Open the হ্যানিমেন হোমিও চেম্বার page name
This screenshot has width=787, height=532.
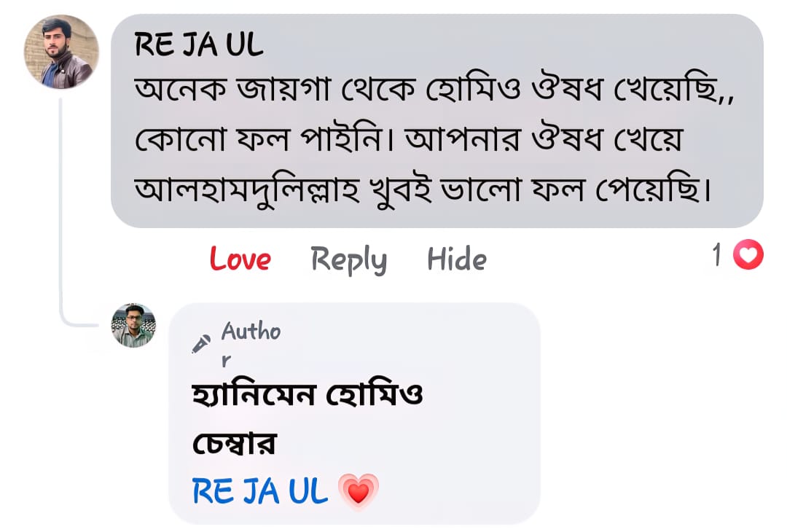point(308,396)
